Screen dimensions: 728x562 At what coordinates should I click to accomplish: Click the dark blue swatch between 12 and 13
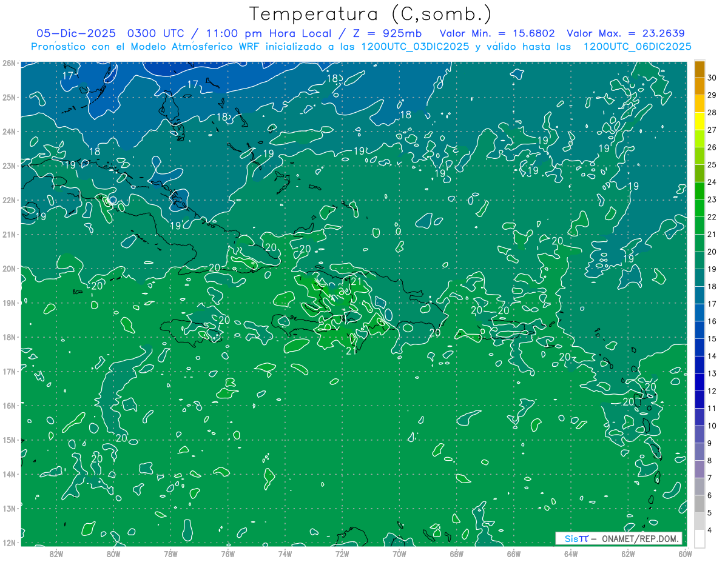pos(699,382)
